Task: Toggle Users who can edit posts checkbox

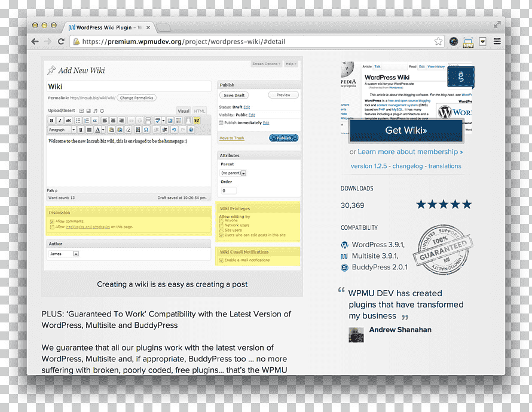Action: (x=221, y=235)
